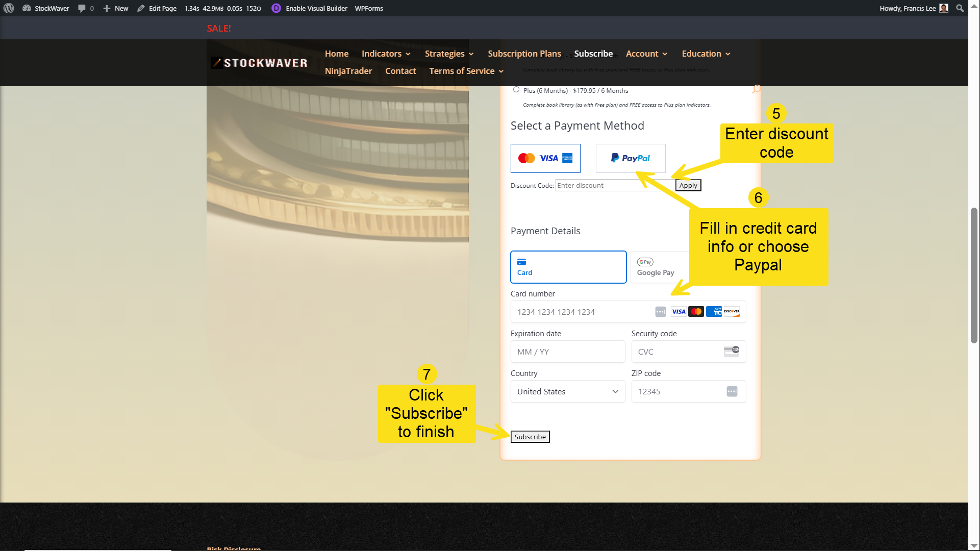Expand the Indicators menu dropdown
The height and width of the screenshot is (551, 980).
tap(386, 54)
